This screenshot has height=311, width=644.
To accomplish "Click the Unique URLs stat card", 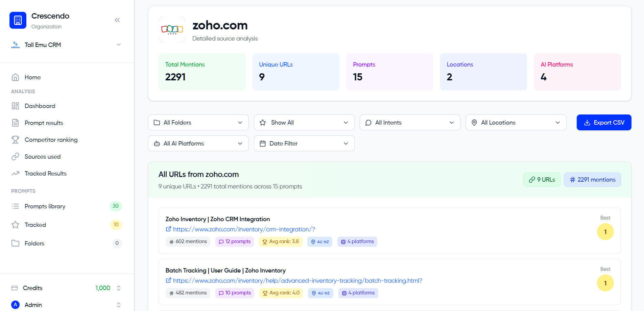I will click(x=296, y=72).
